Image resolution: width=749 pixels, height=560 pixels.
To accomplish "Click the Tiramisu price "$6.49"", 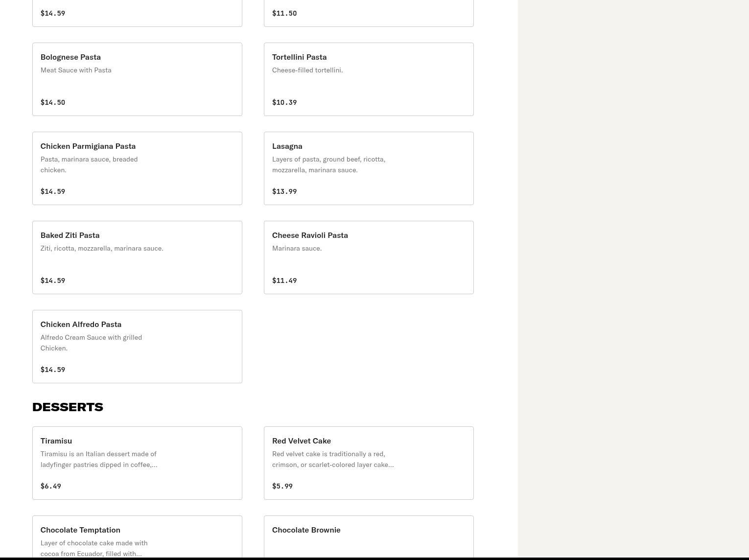I will [51, 486].
